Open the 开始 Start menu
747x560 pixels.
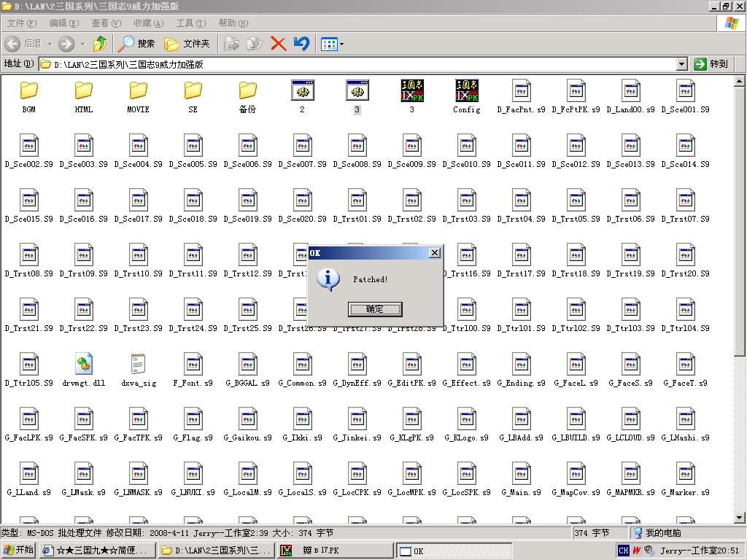19,551
